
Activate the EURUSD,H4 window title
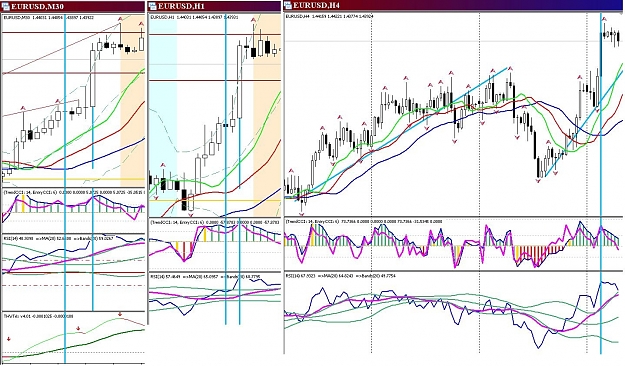316,5
